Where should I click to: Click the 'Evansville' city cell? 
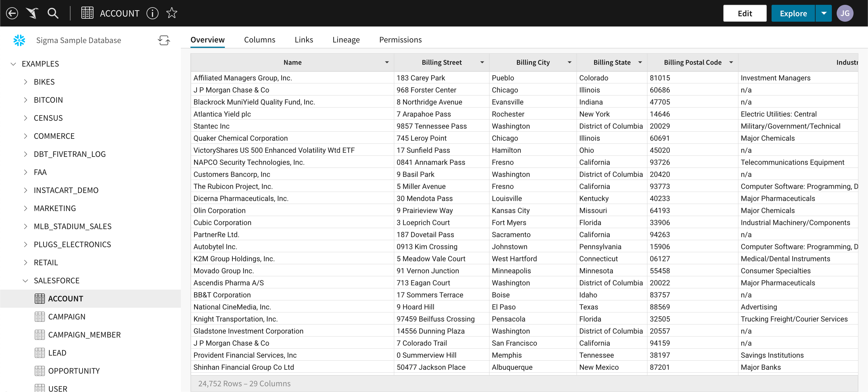(x=533, y=102)
